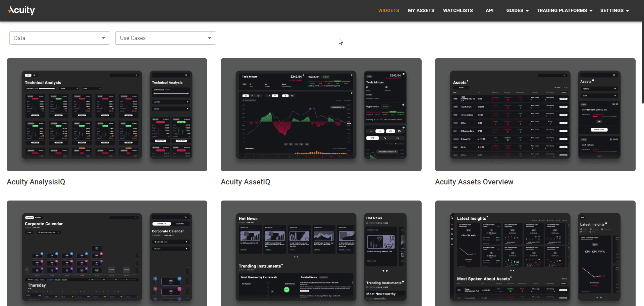
Task: Expand the TRADING PLATFORMS dropdown
Action: click(x=564, y=10)
